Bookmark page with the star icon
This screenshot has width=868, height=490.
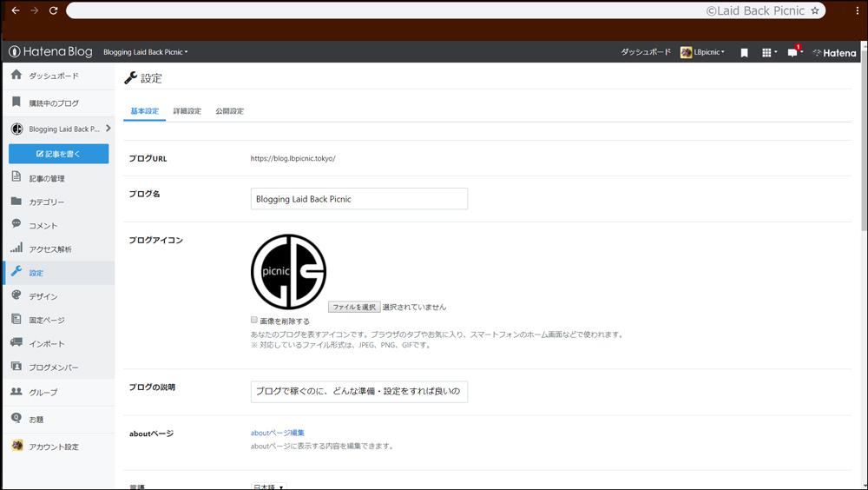click(815, 10)
